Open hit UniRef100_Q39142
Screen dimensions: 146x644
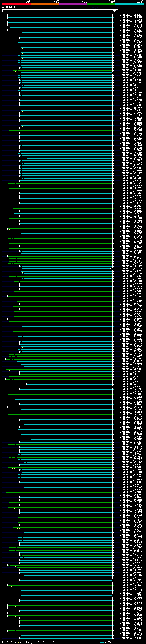pos(131,540)
